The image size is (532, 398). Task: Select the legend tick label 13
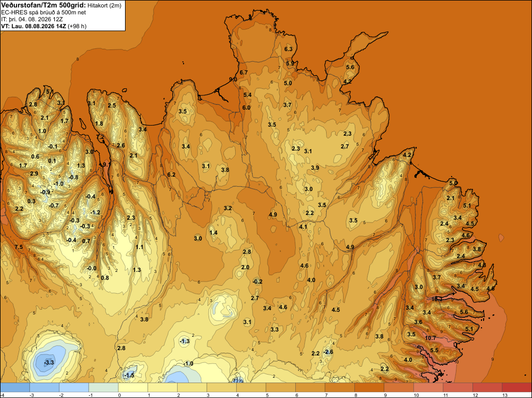pos(505,395)
